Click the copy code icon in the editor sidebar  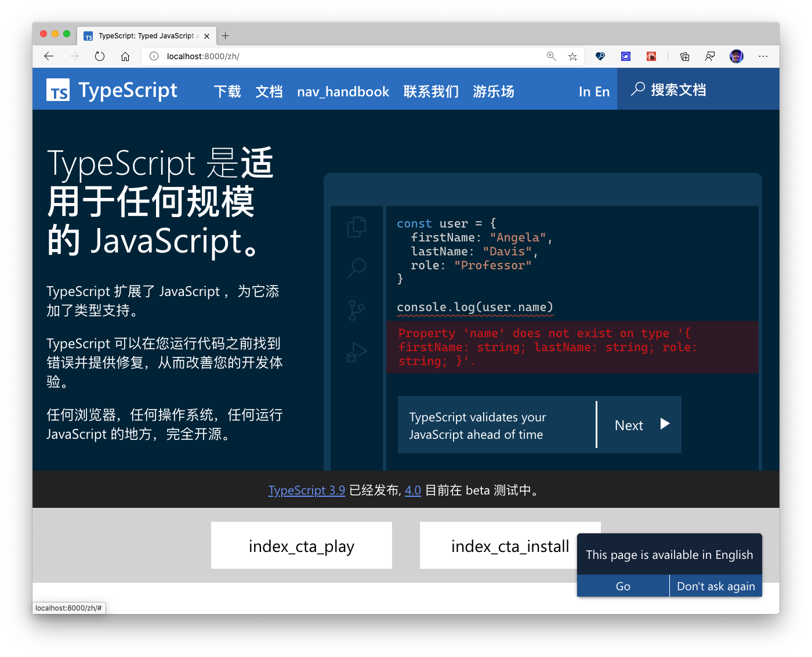click(x=356, y=226)
